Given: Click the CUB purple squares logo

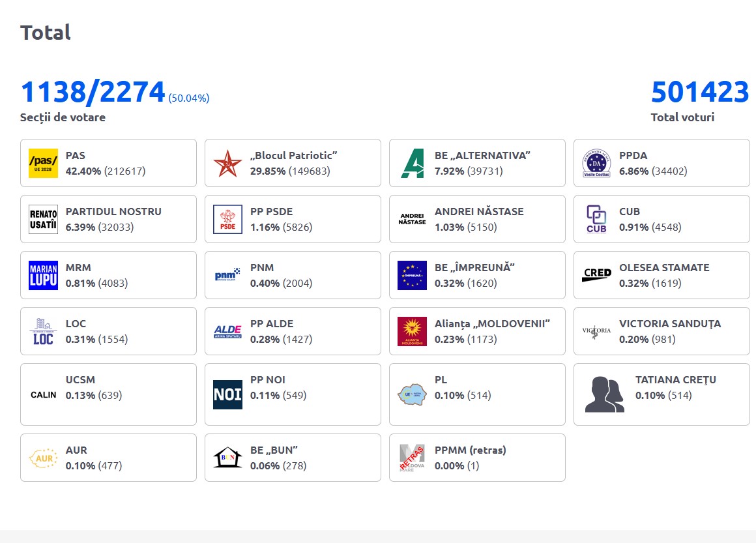Looking at the screenshot, I should pyautogui.click(x=596, y=219).
